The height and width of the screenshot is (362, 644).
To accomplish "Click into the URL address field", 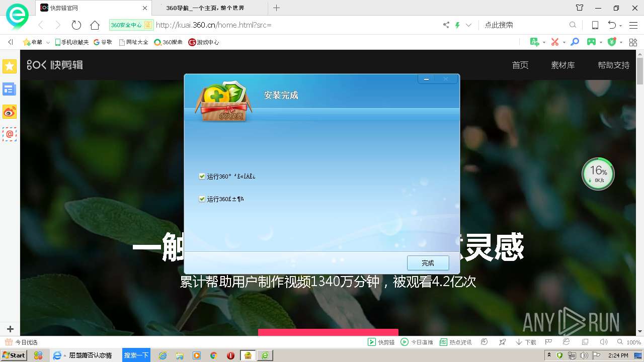I will click(297, 25).
